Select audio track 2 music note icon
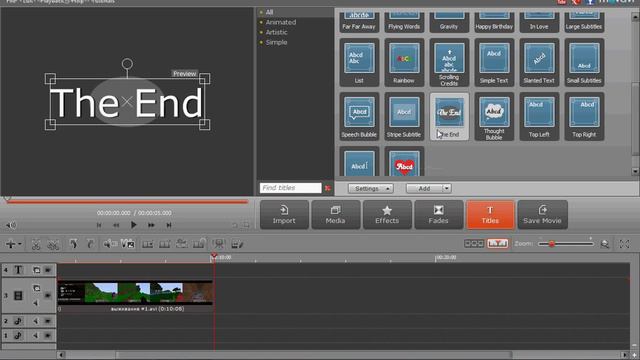640x360 pixels. point(18,321)
